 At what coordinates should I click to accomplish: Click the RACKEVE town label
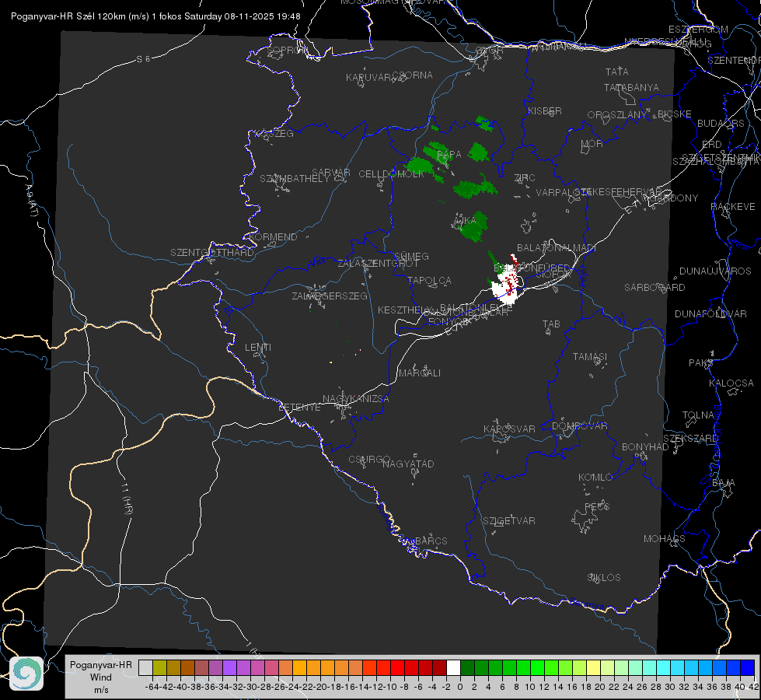tap(733, 207)
